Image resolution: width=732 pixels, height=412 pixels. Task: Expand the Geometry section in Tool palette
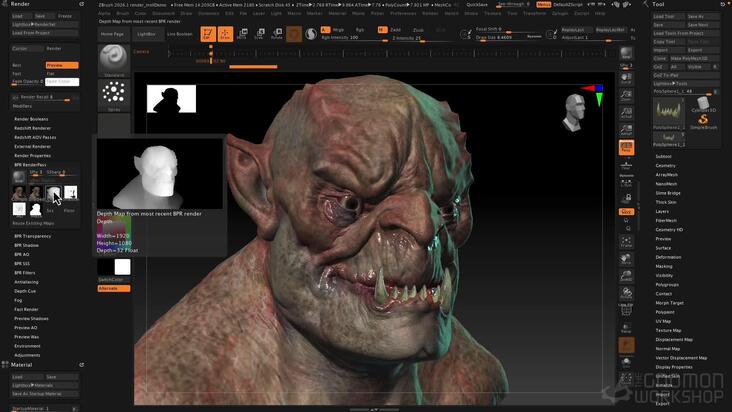(665, 166)
